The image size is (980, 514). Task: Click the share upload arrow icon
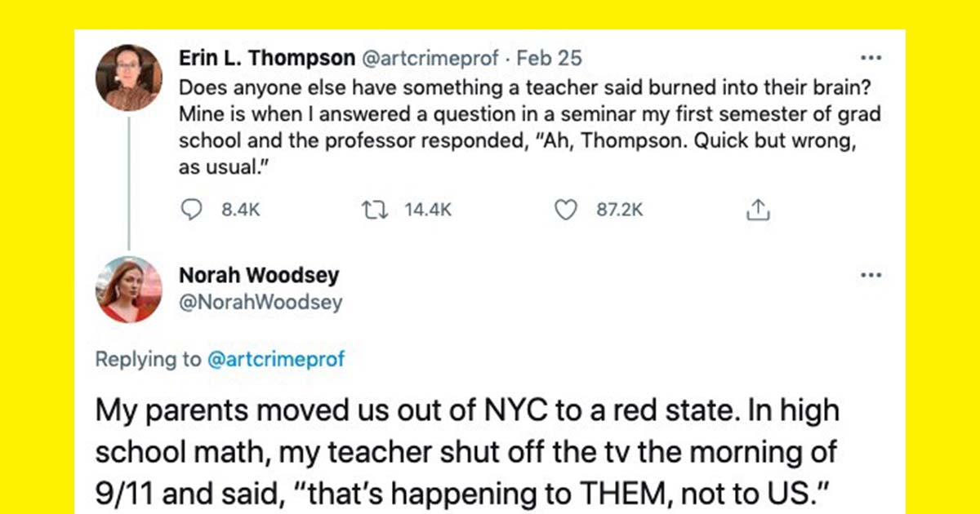click(x=758, y=210)
